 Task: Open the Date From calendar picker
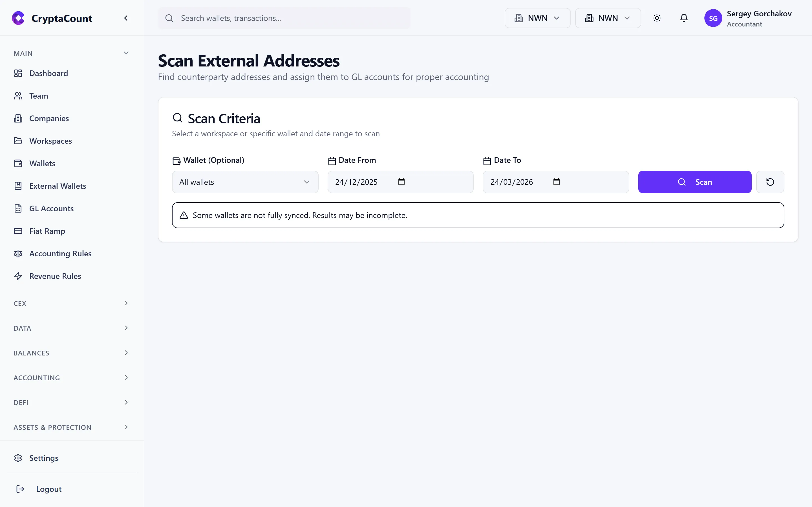[401, 182]
